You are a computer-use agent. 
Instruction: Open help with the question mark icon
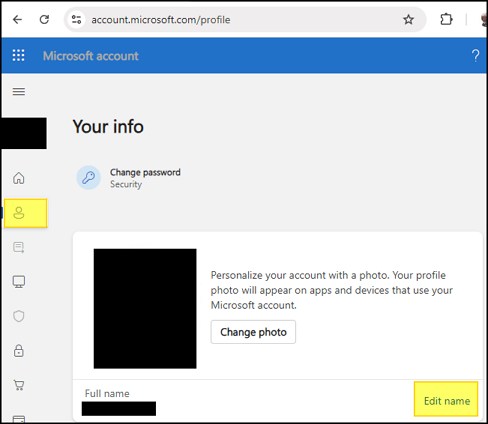coord(476,56)
